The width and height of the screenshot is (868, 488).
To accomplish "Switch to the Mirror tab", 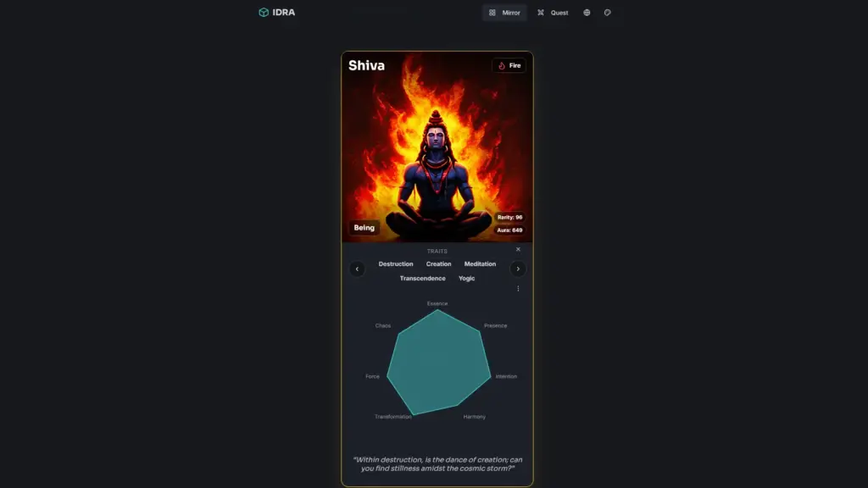I will click(x=504, y=12).
